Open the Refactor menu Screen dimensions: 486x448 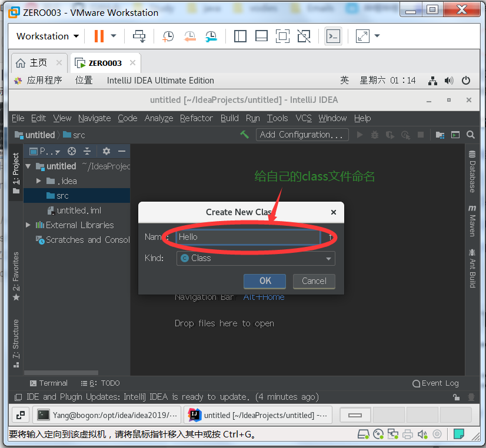tap(196, 118)
